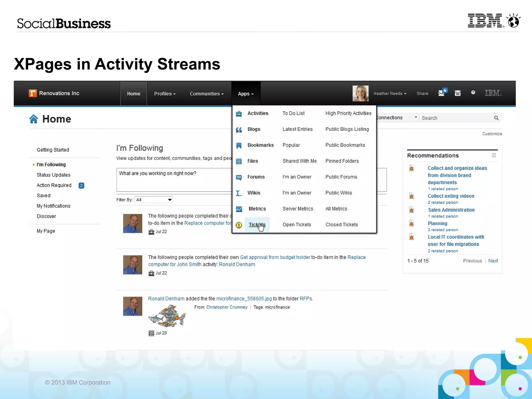Open Recommendations widget menu icon

pos(494,155)
